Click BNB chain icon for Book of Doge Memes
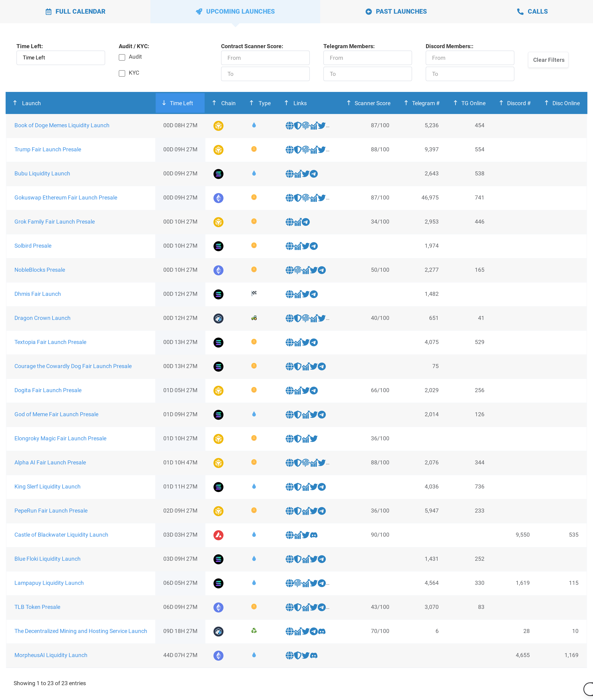 click(218, 126)
